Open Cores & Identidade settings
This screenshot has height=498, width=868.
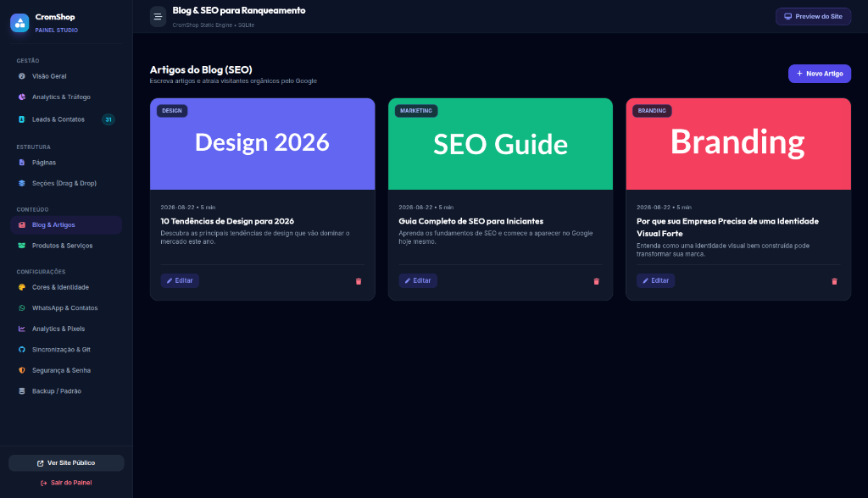pos(66,287)
